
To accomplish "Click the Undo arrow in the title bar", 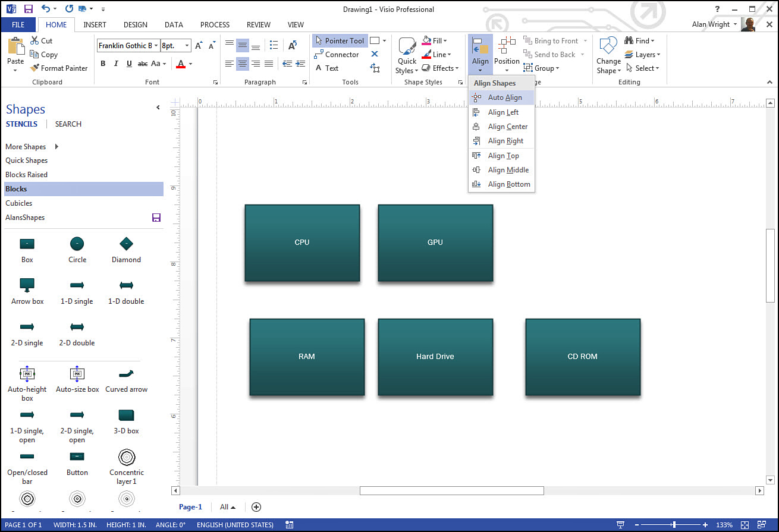I will click(46, 9).
